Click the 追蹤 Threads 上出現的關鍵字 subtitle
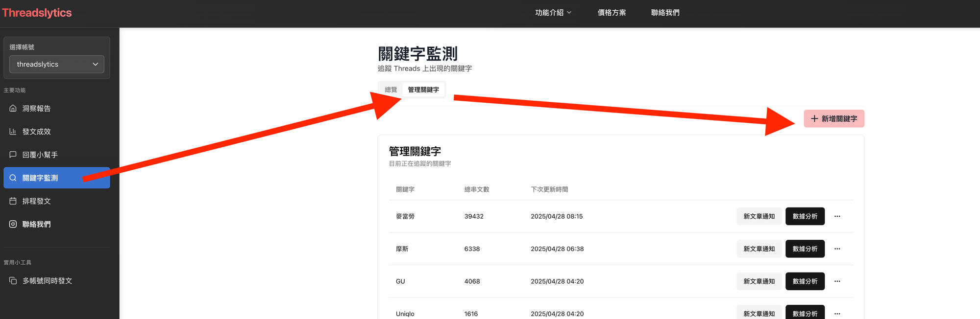Image resolution: width=980 pixels, height=319 pixels. [425, 68]
